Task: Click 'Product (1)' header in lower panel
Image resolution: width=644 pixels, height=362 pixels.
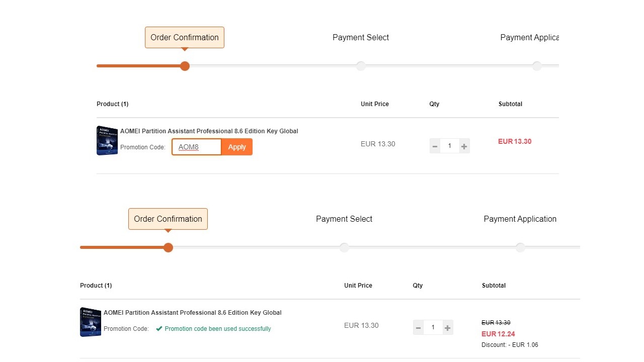Action: tap(96, 286)
